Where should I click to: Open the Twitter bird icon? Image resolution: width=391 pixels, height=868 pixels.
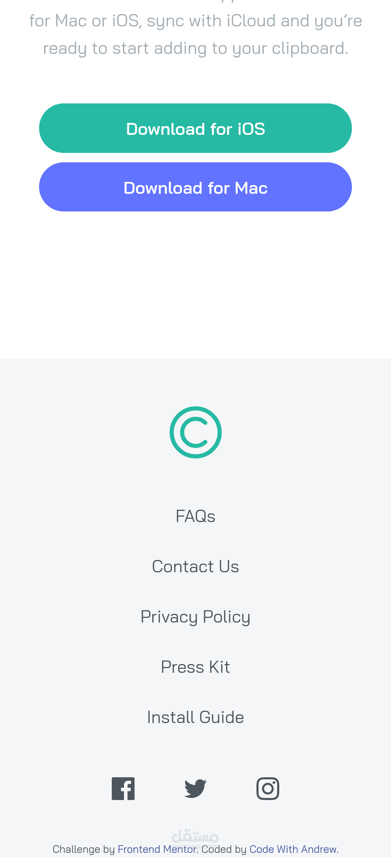[195, 788]
